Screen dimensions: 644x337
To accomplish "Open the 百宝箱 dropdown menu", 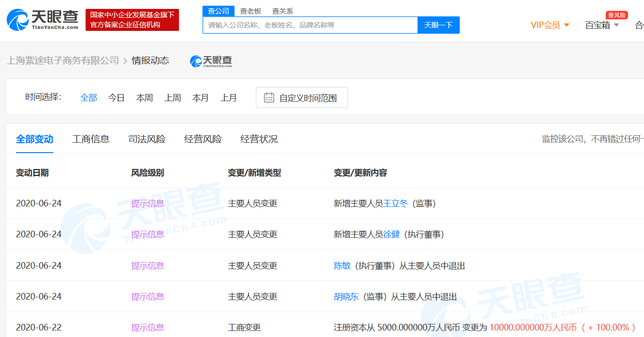I will [x=602, y=25].
